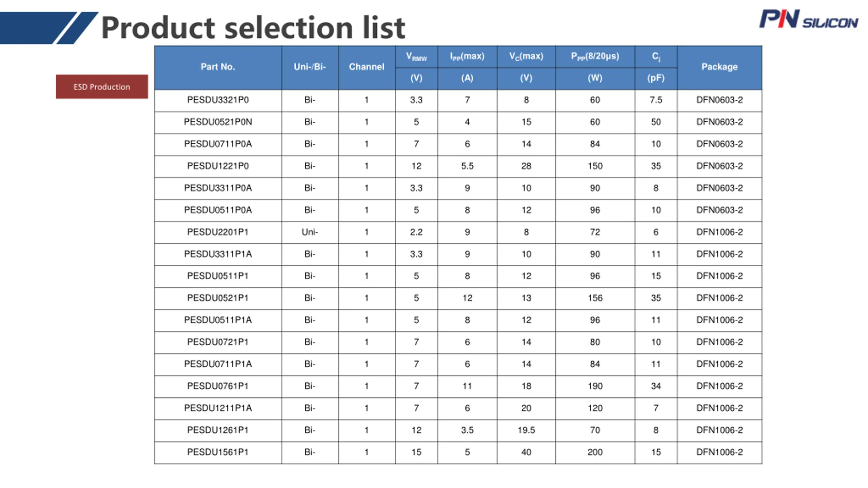Image resolution: width=868 pixels, height=488 pixels.
Task: Select the Channel column header
Action: click(x=367, y=67)
